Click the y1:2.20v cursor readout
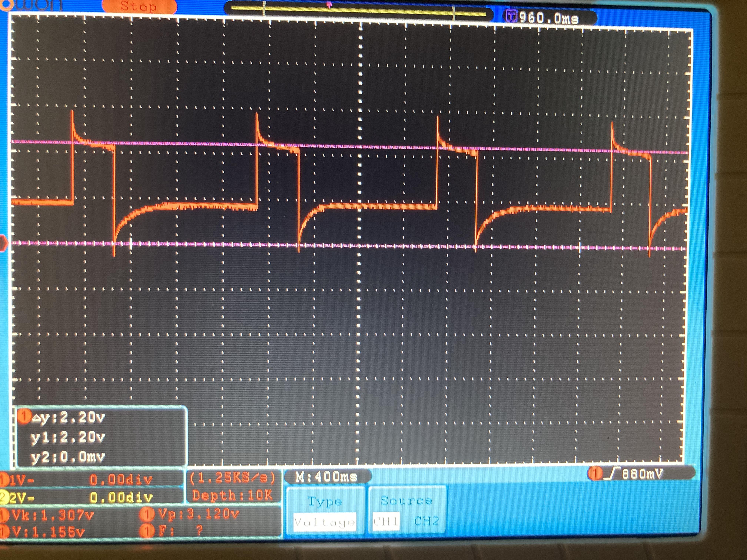 tap(68, 437)
